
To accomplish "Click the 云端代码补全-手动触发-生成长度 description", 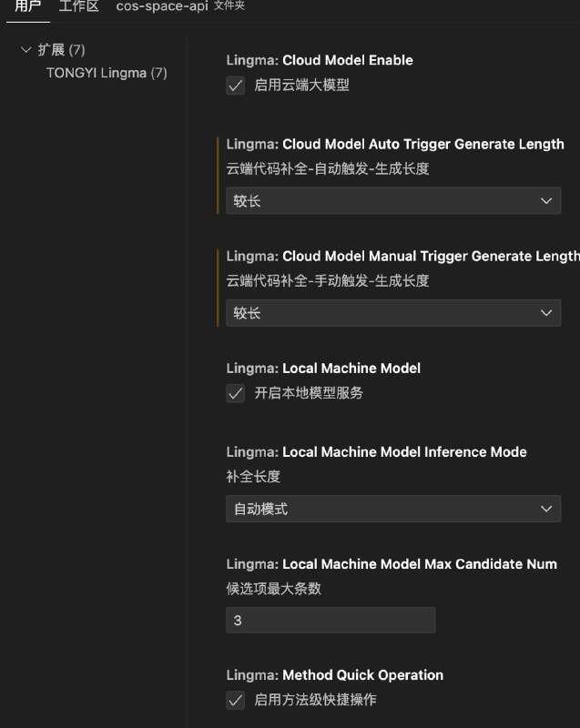I will tap(327, 280).
